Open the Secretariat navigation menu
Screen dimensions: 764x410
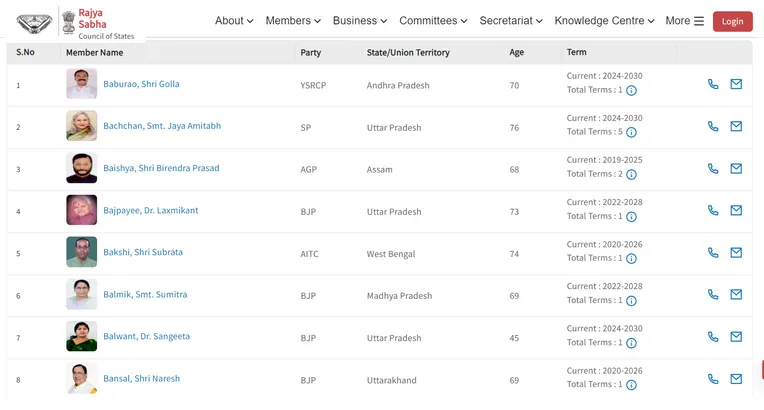511,21
